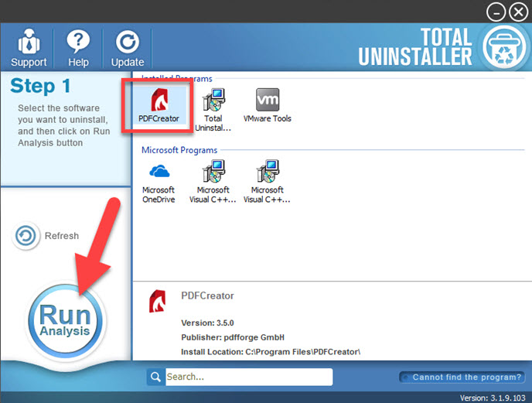Select the first Microsoft Visual C++ entry

coord(213,182)
